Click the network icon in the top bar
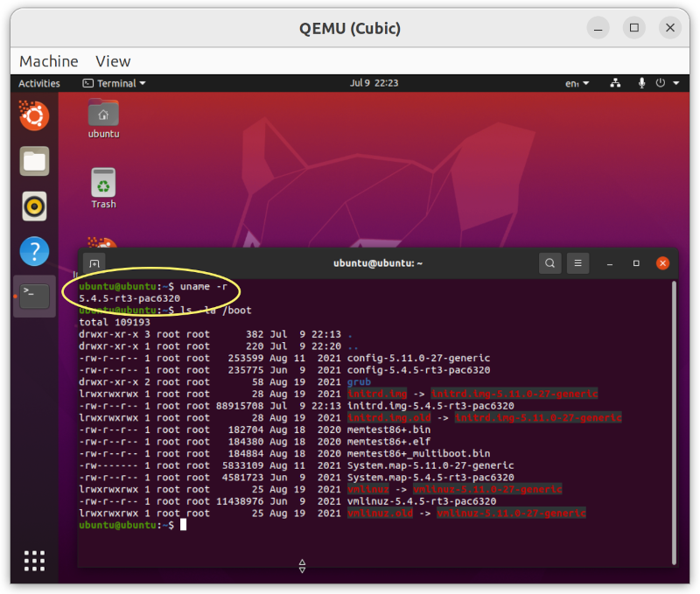700x594 pixels. [615, 83]
